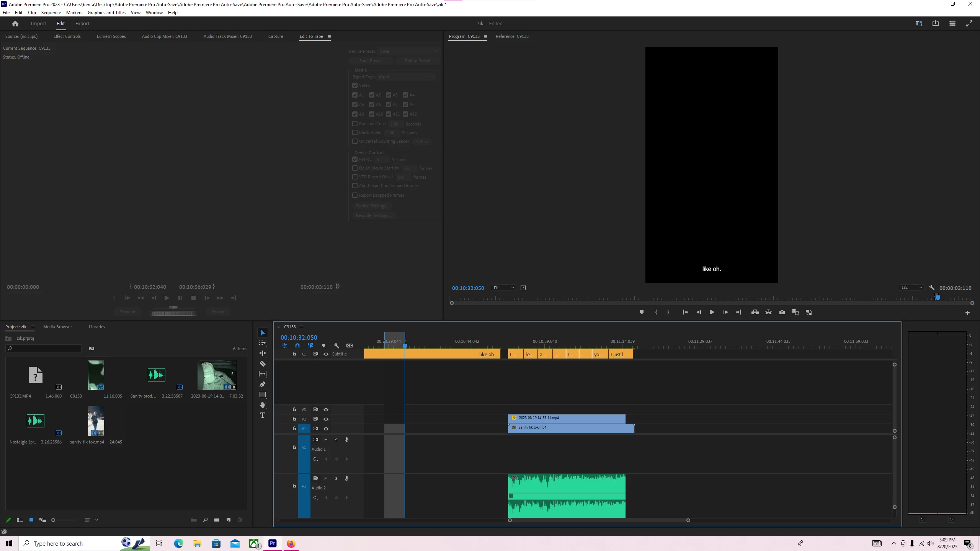Click Export workspace button

82,24
